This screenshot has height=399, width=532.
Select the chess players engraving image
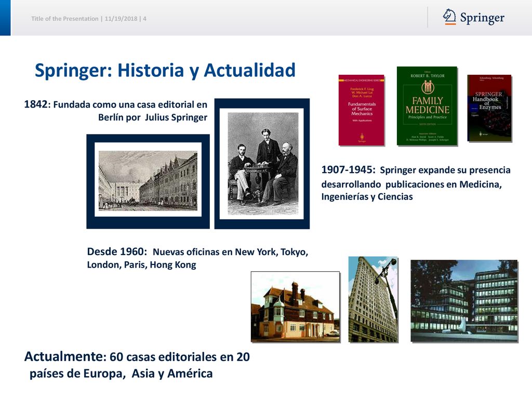pyautogui.click(x=262, y=164)
